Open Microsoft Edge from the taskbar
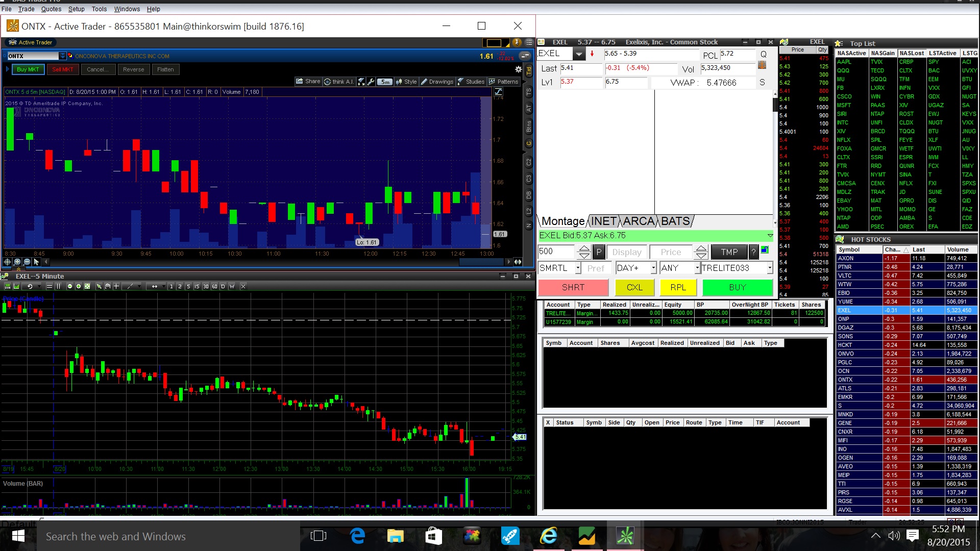980x551 pixels. [x=357, y=536]
